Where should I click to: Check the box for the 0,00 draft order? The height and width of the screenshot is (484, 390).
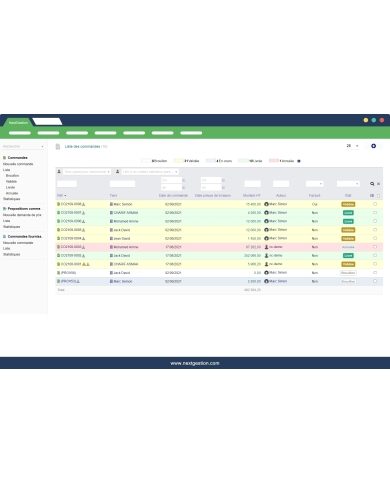coord(375,273)
